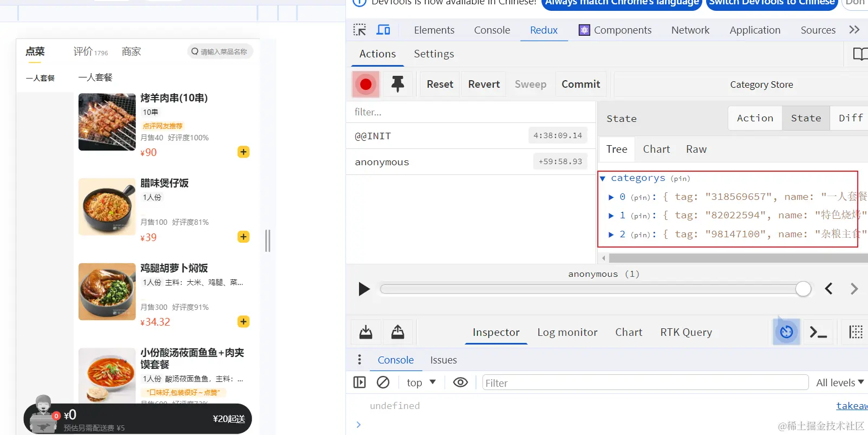Screen dimensions: 868x435
Task: Toggle the pin (persist state) icon
Action: coord(397,85)
